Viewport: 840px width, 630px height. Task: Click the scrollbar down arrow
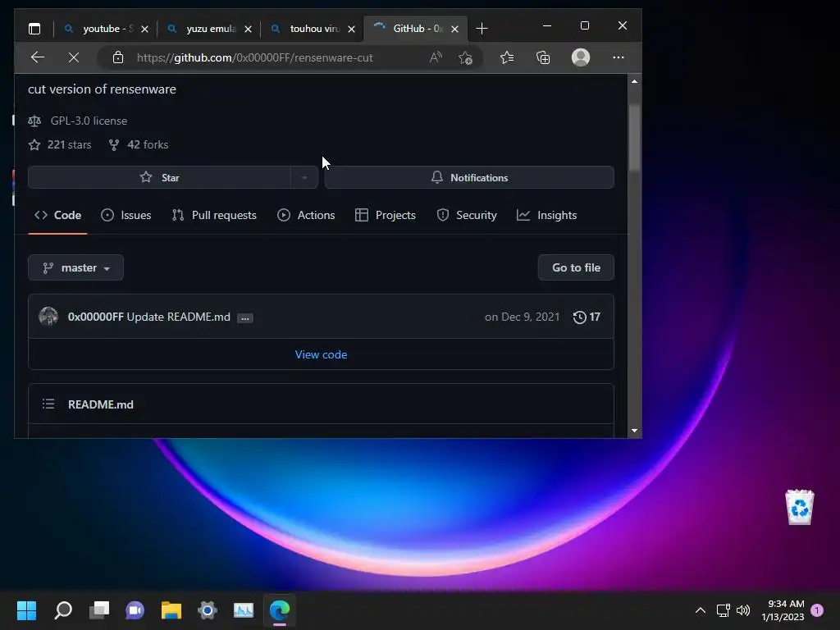(x=634, y=431)
